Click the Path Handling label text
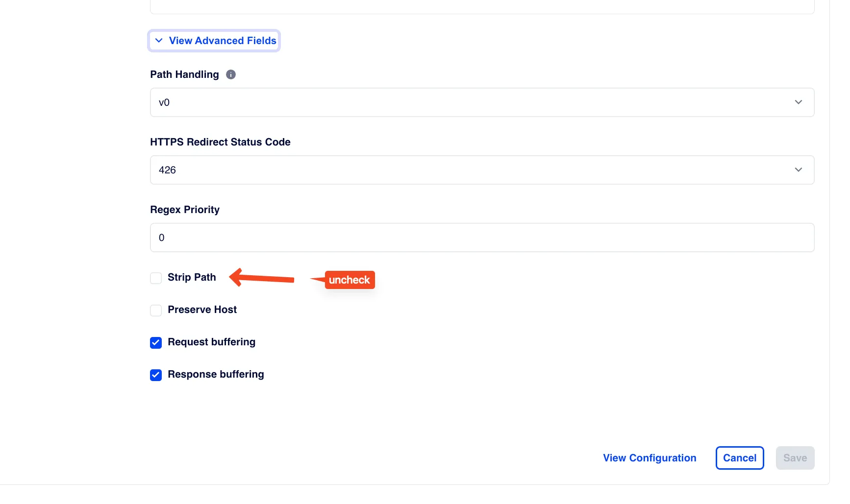This screenshot has width=850, height=504. click(184, 74)
